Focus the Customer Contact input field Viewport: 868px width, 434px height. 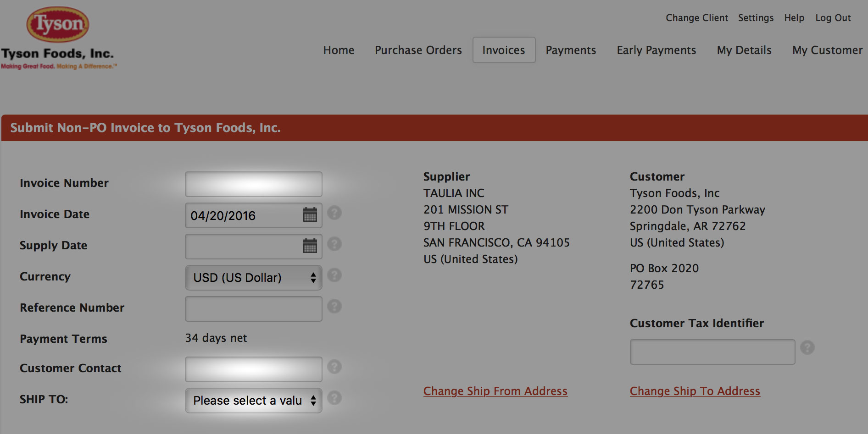[x=254, y=369]
